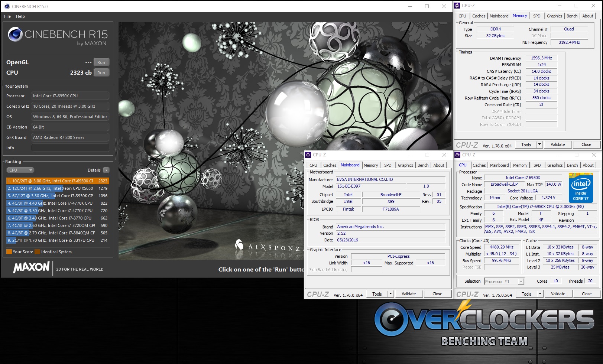This screenshot has height=364, width=603.
Task: Click the Cinebench app icon in title bar
Action: point(7,6)
